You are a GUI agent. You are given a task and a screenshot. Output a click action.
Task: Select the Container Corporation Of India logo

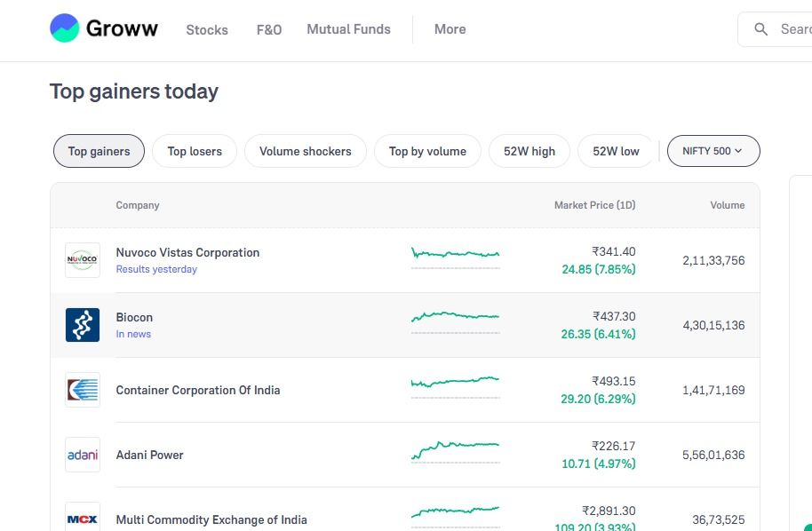(x=83, y=390)
